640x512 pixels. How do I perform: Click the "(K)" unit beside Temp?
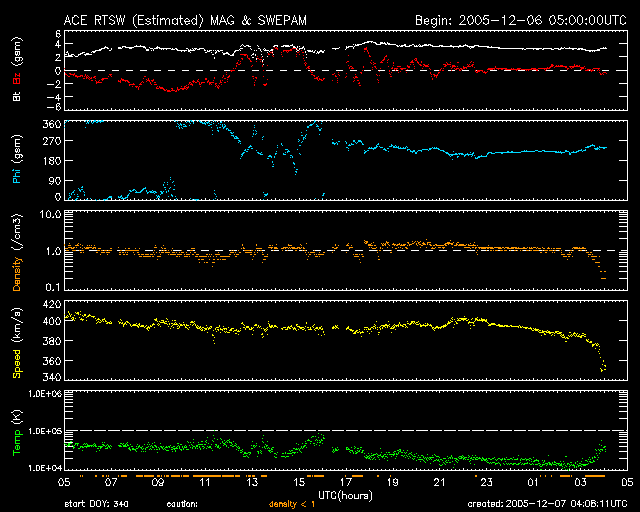click(17, 418)
